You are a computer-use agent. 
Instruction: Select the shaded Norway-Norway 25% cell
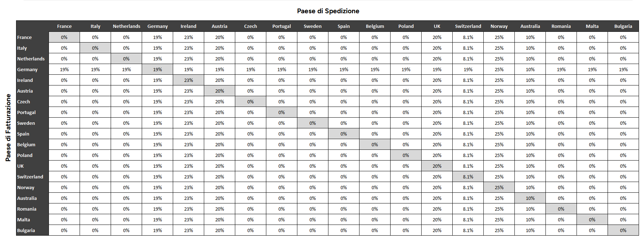[x=499, y=187]
